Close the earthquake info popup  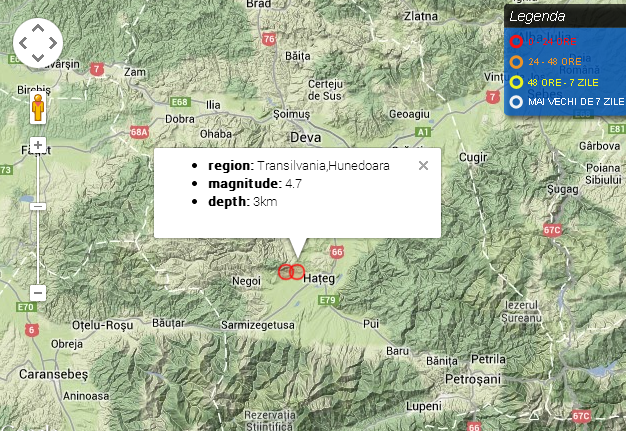point(424,165)
